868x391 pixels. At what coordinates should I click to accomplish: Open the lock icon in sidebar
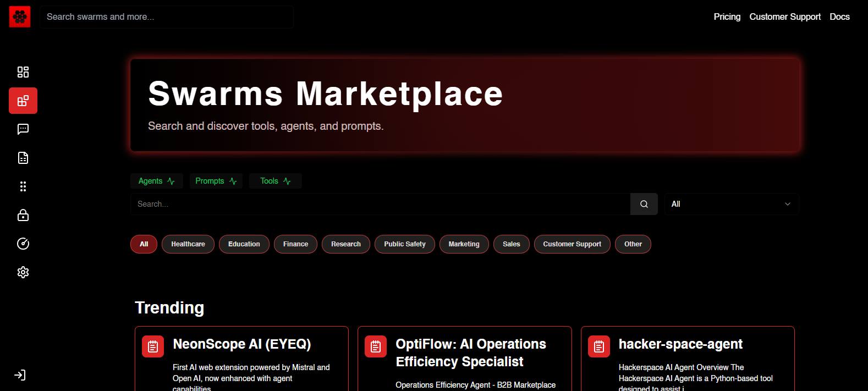tap(23, 215)
